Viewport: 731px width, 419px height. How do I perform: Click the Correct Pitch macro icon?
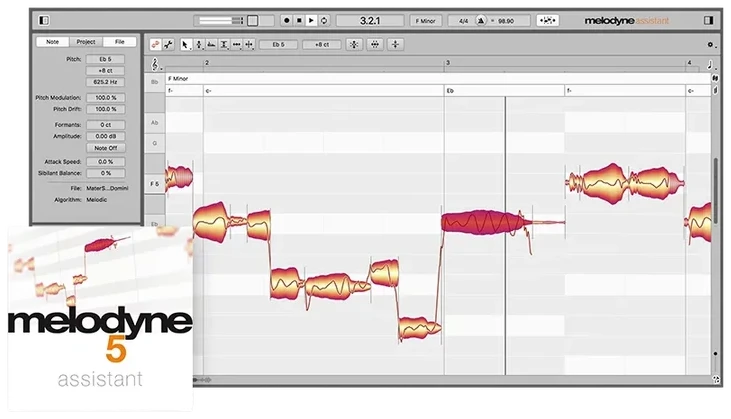(354, 45)
